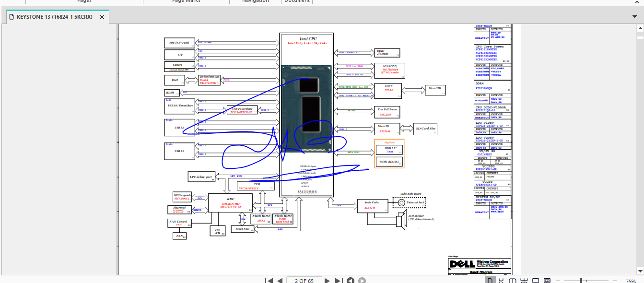Click the Free Fall Sensor block
The height and width of the screenshot is (283, 644).
point(387,112)
